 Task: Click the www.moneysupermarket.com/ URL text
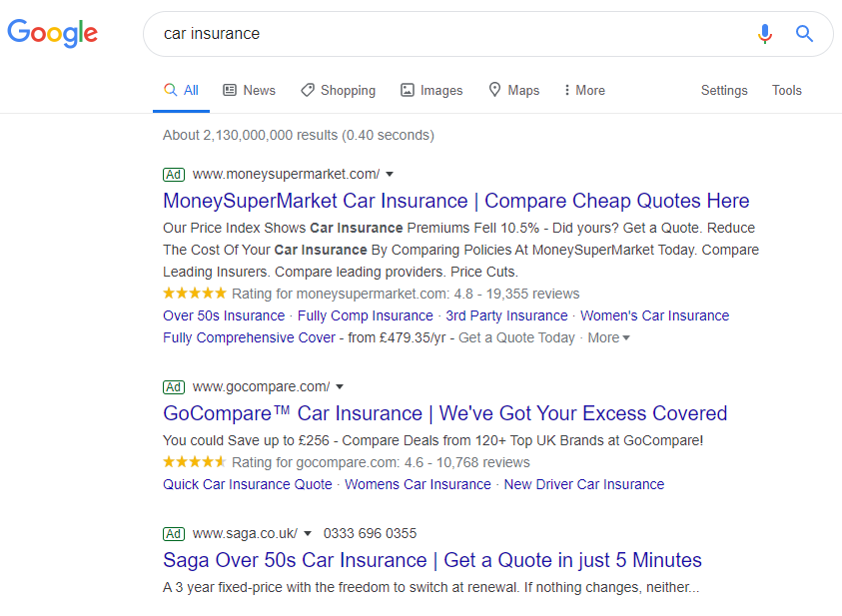[x=287, y=175]
